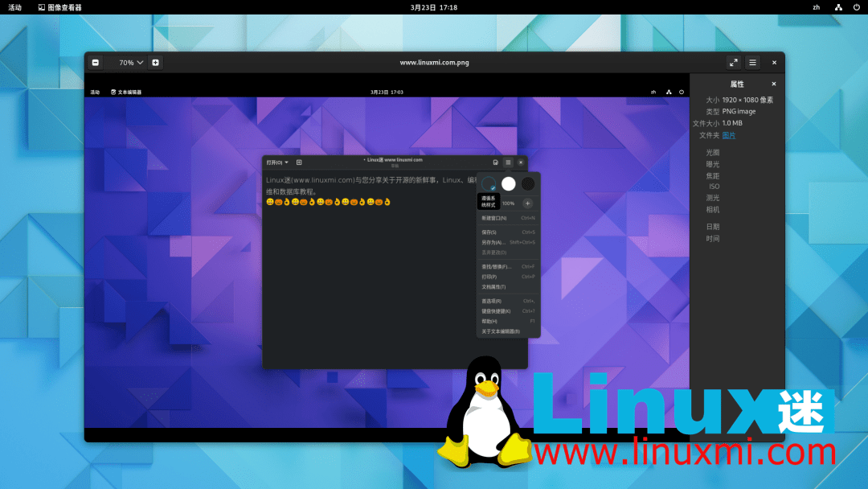Click the 大小 label
The height and width of the screenshot is (489, 868).
tap(712, 101)
